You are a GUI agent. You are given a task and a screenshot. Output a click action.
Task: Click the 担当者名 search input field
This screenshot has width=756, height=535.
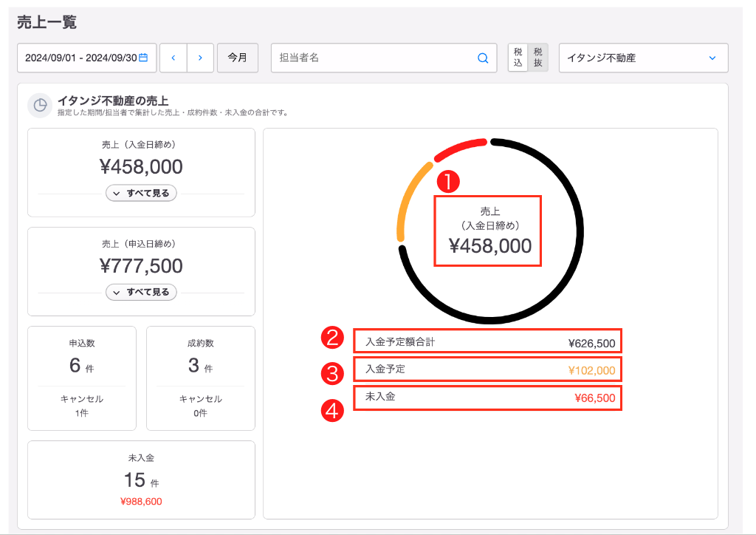[x=384, y=58]
